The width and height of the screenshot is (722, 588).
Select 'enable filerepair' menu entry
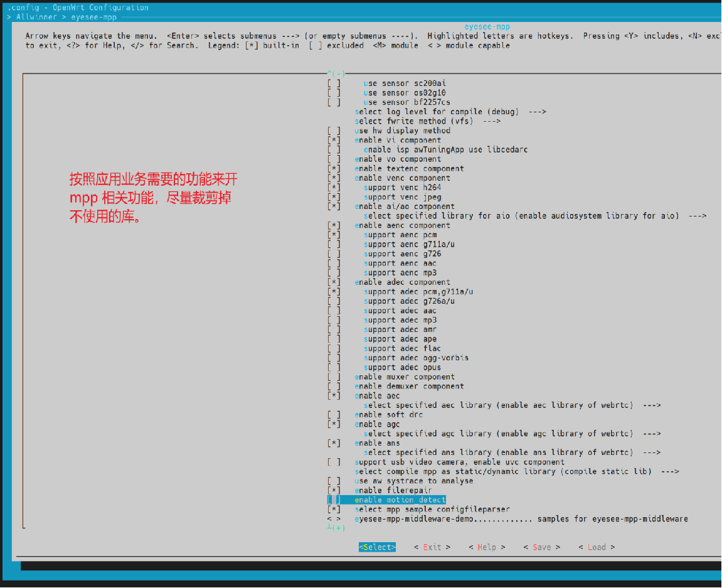tap(393, 491)
